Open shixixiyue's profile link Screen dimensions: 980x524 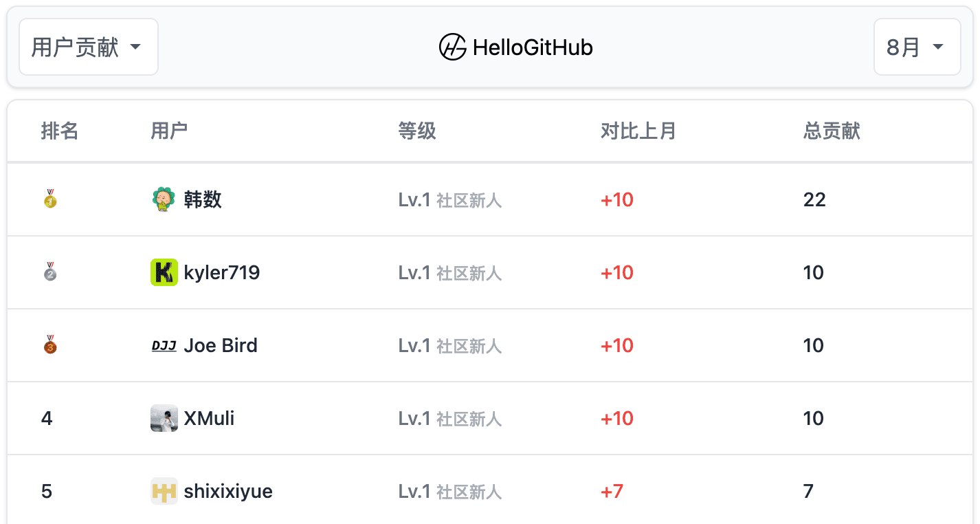pyautogui.click(x=228, y=491)
